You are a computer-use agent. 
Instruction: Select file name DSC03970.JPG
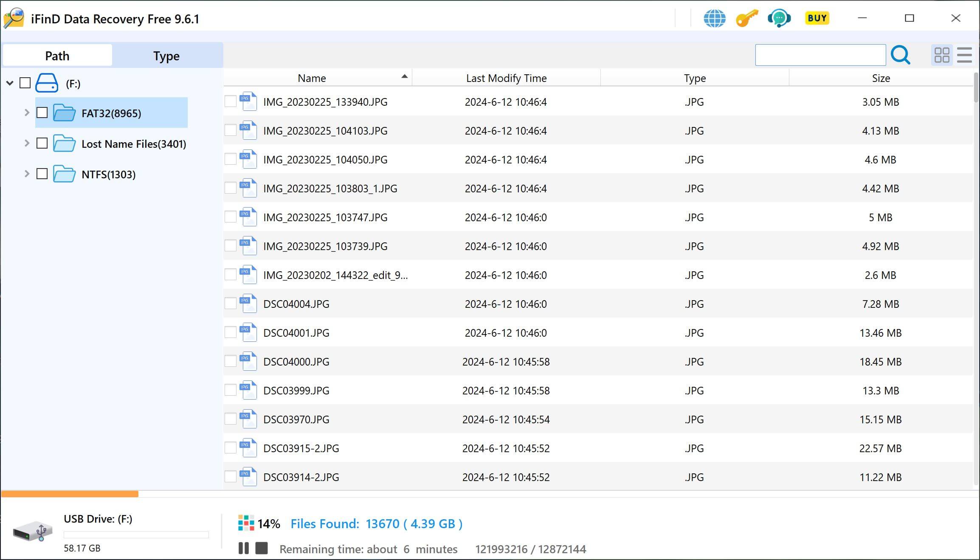(296, 419)
